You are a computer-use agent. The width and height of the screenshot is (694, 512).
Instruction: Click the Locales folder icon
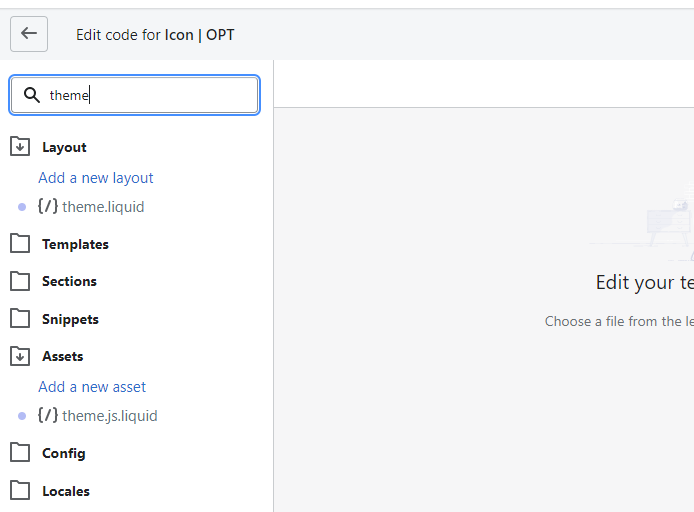20,491
